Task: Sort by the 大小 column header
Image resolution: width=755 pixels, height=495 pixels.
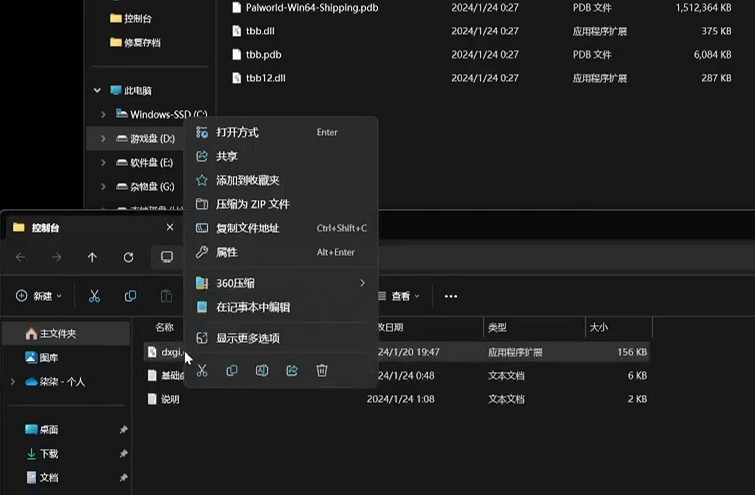Action: point(599,327)
